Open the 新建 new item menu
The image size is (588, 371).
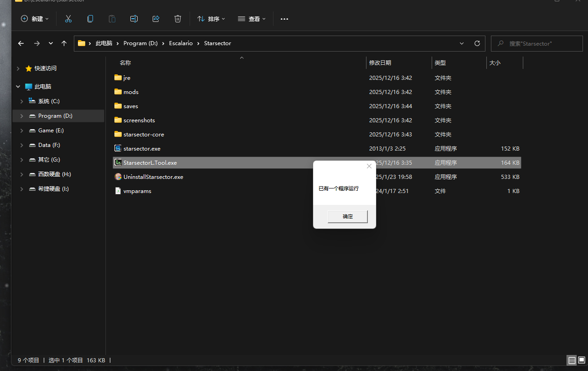[x=35, y=19]
